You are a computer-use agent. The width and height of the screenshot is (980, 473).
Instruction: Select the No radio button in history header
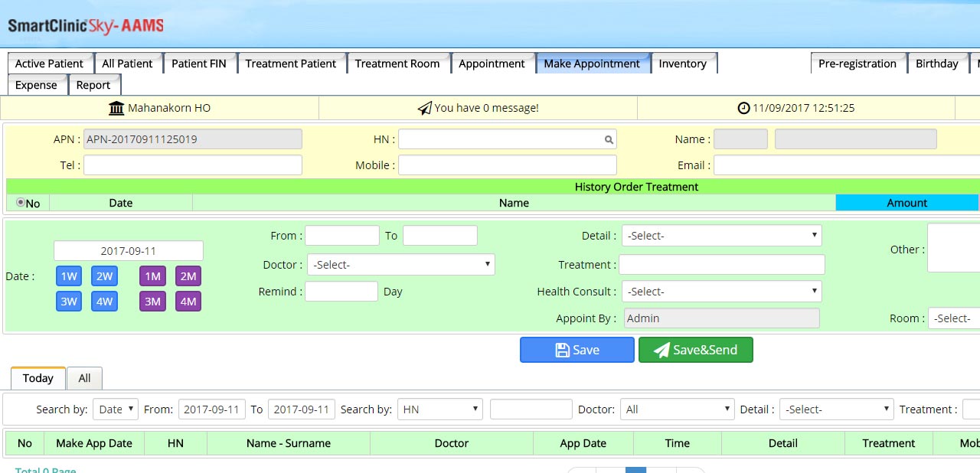[x=21, y=203]
